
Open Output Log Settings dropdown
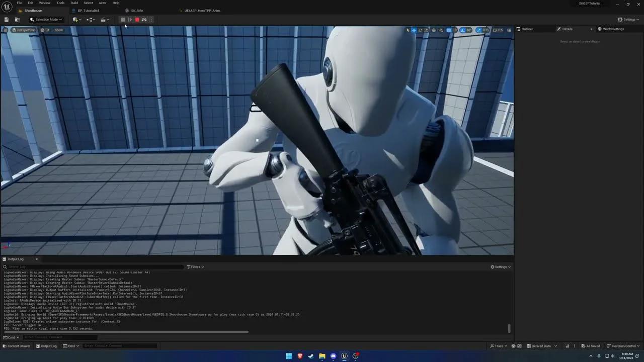pyautogui.click(x=501, y=267)
